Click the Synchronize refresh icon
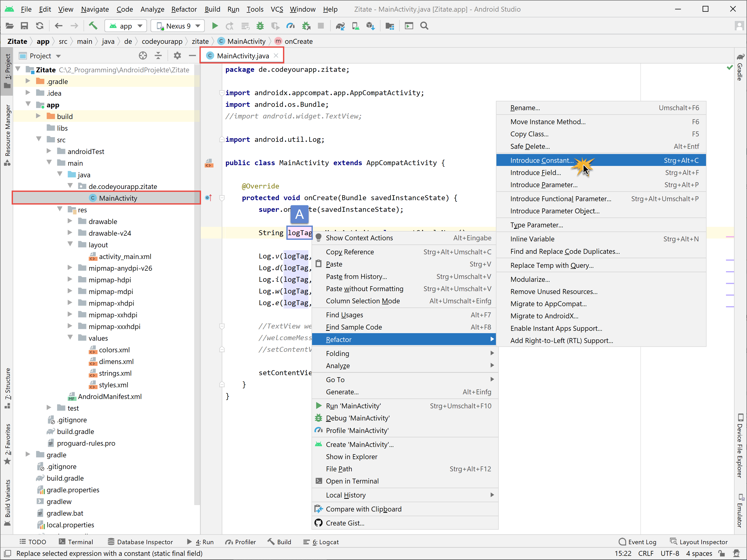 click(39, 26)
